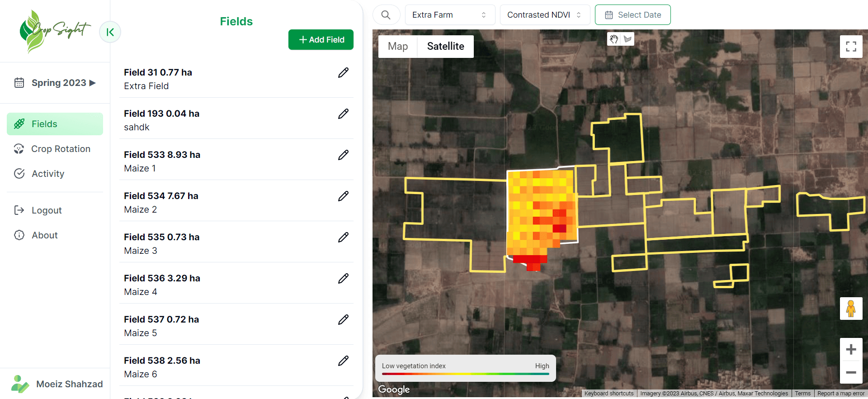This screenshot has height=399, width=868.
Task: Edit Field 193 with the pencil icon
Action: point(343,114)
